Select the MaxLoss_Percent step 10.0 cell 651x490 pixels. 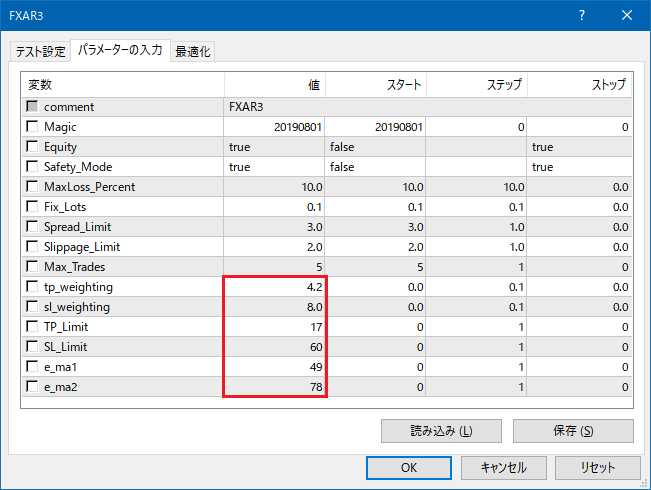click(x=476, y=186)
